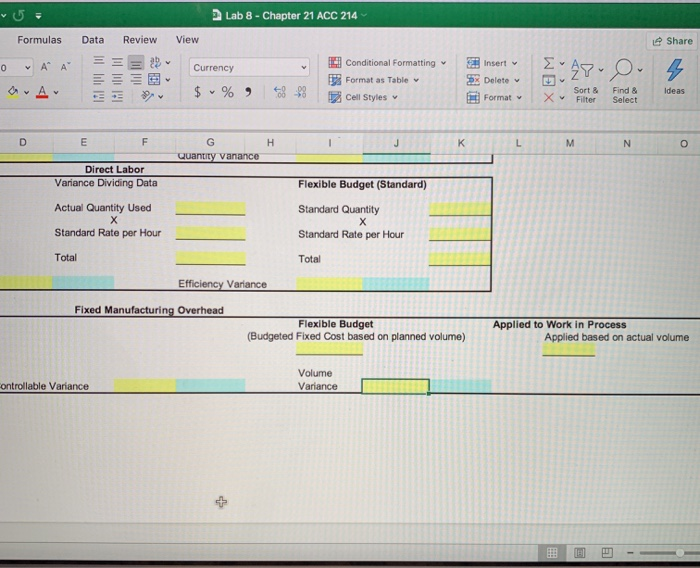Click the zoom out minus button
Screen dimensions: 700x568
(x=630, y=553)
